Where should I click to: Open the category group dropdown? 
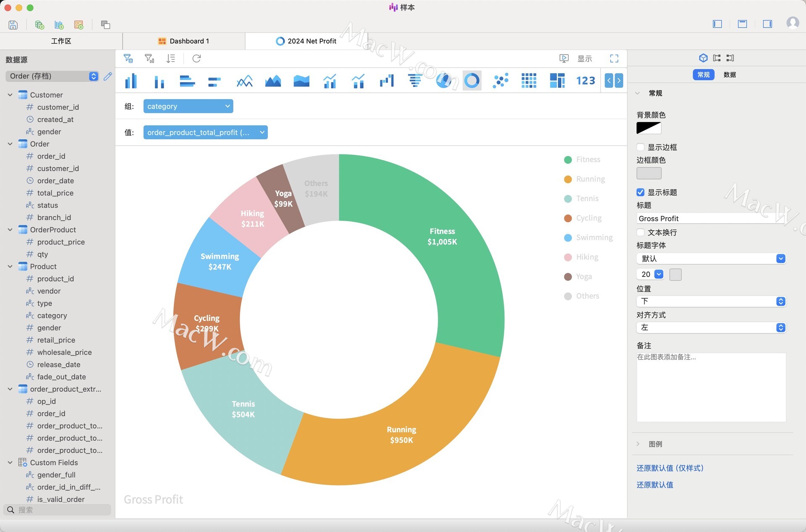pos(188,106)
